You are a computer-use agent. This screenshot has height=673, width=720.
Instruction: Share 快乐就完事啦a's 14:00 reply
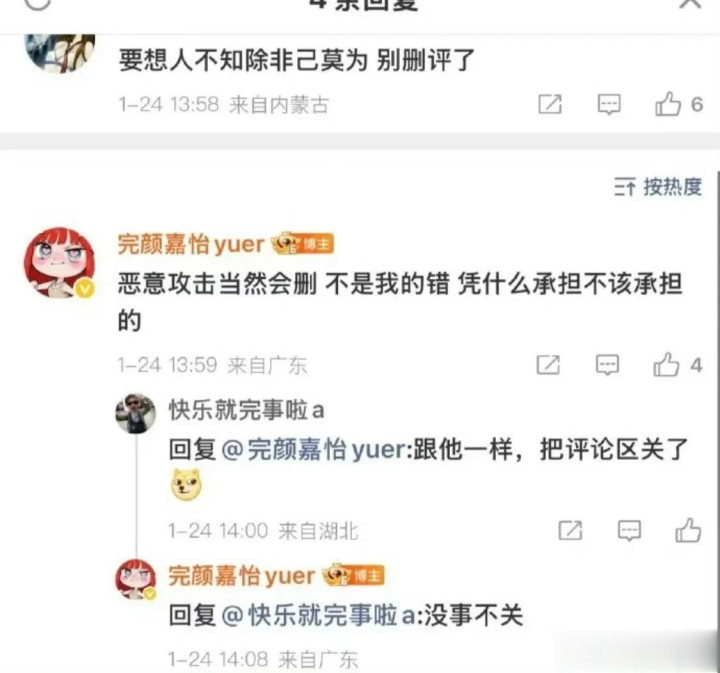[570, 531]
